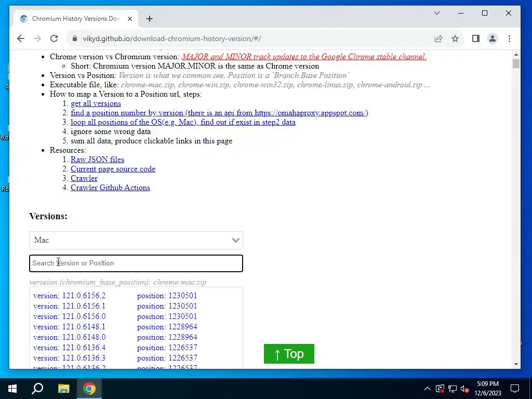Click position 1230501 beside version 121.0.6156.2

[x=167, y=296]
